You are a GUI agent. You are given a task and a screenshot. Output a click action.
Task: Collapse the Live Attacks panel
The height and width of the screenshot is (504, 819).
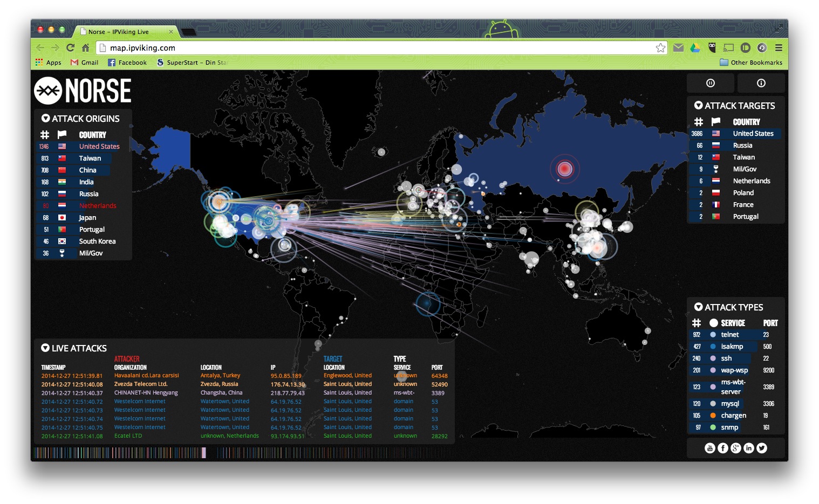click(x=45, y=348)
